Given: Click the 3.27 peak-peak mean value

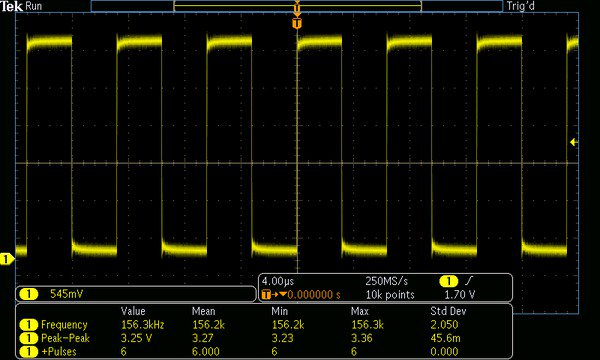Looking at the screenshot, I should 202,338.
